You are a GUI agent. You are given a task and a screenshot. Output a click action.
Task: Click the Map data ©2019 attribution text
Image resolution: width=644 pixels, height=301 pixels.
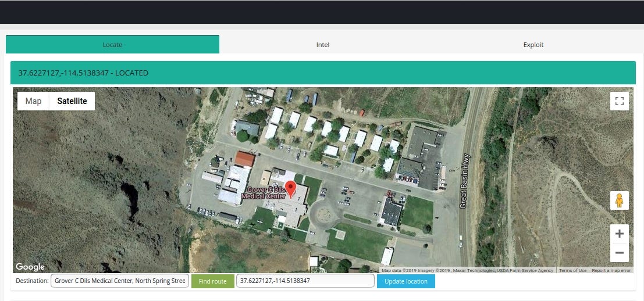pos(467,270)
